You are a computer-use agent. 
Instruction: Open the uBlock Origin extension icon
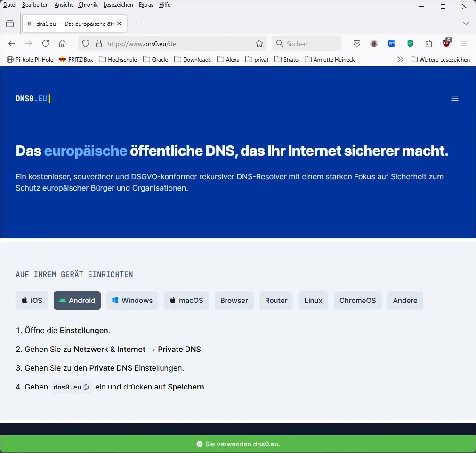(x=446, y=43)
